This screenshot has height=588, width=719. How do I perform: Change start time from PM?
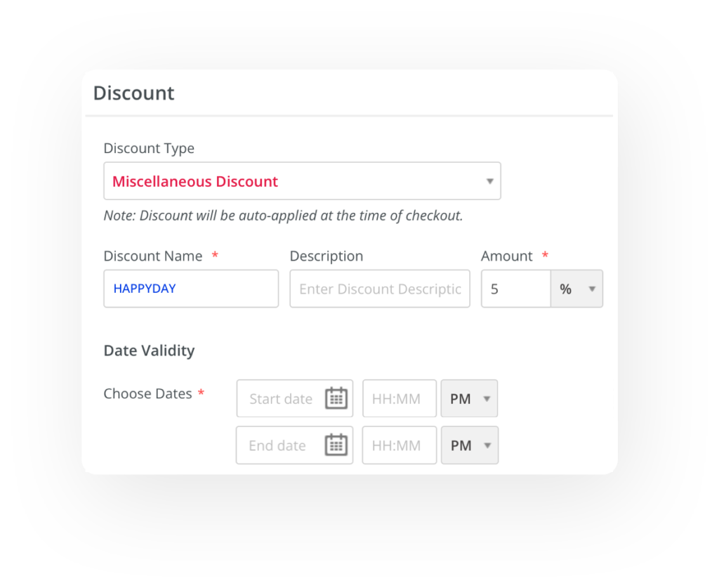click(x=469, y=398)
